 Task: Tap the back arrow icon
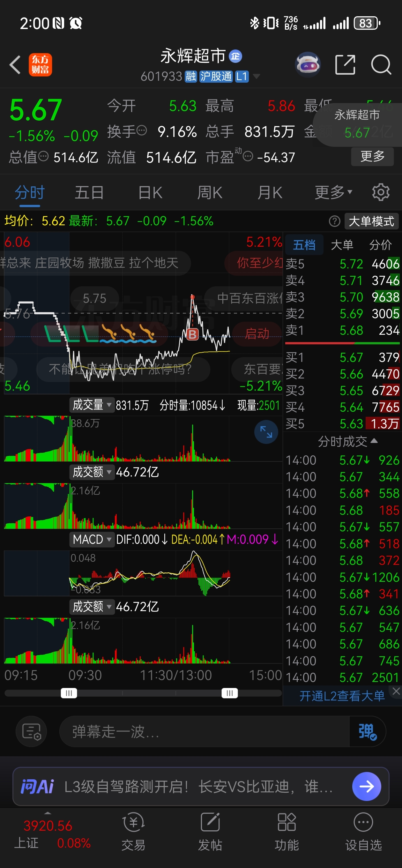(15, 65)
